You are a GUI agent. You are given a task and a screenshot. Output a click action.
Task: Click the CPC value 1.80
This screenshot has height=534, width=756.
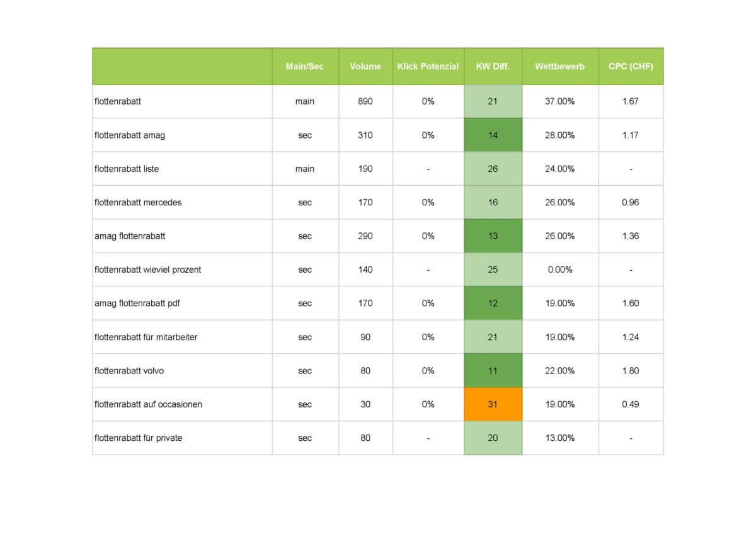(x=630, y=371)
